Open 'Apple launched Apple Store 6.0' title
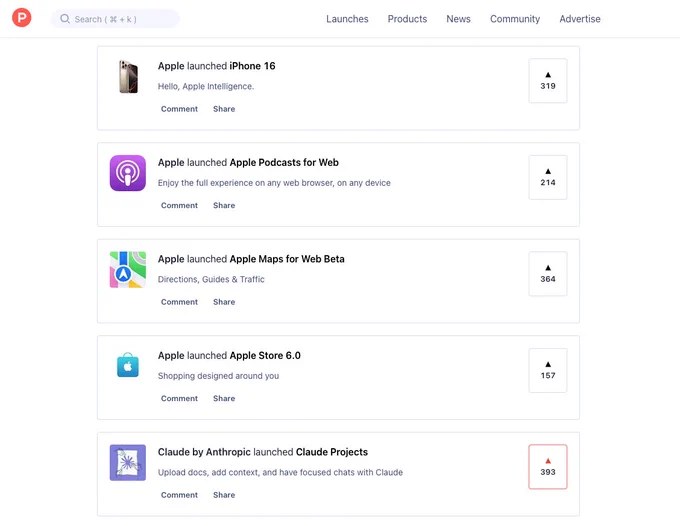680x526 pixels. (x=229, y=356)
